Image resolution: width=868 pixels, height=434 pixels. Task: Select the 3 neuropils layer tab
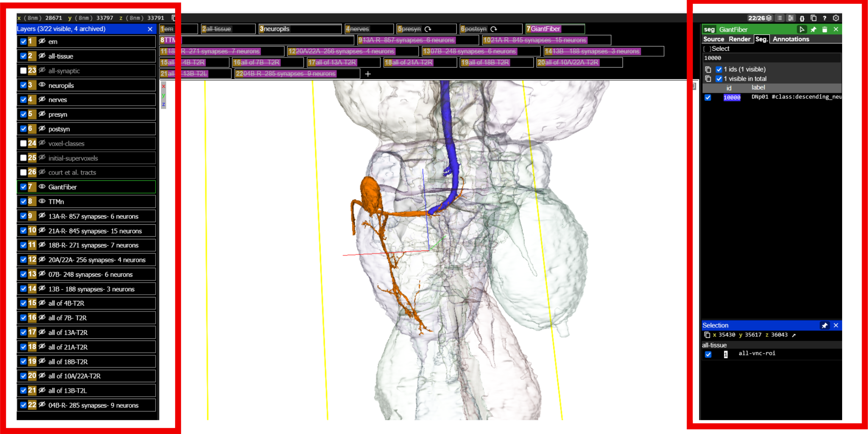(300, 29)
